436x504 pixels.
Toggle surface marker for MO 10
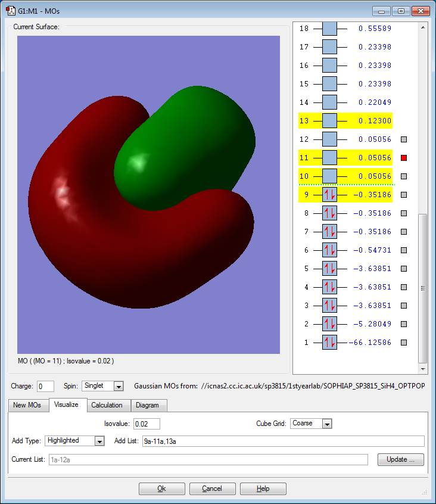coord(404,176)
